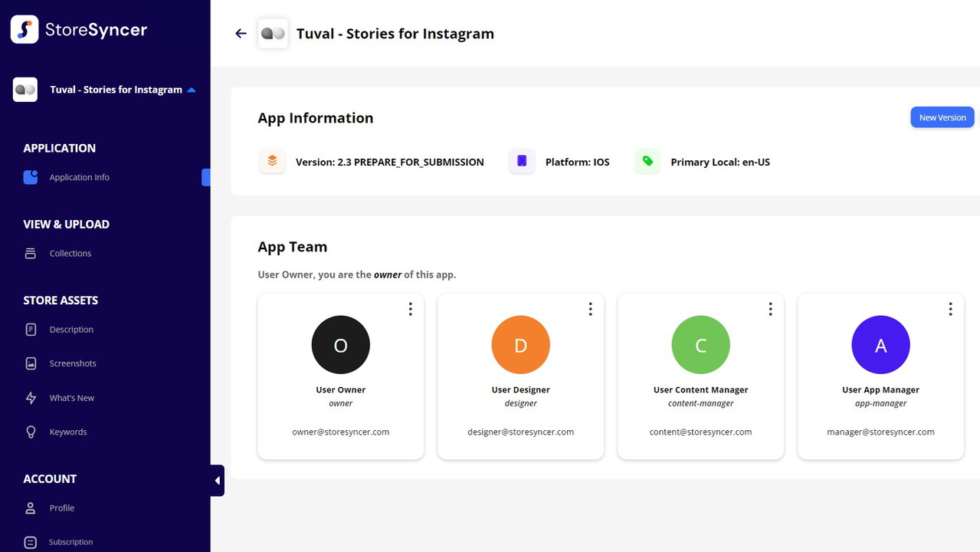Viewport: 980px width, 552px height.
Task: Click the What's New lightning icon
Action: 31,398
